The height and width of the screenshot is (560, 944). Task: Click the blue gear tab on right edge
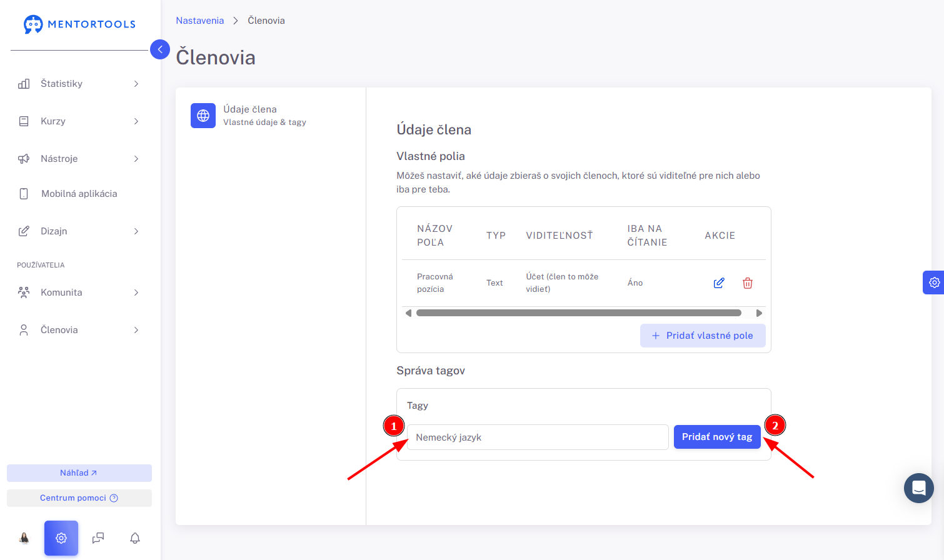click(934, 282)
